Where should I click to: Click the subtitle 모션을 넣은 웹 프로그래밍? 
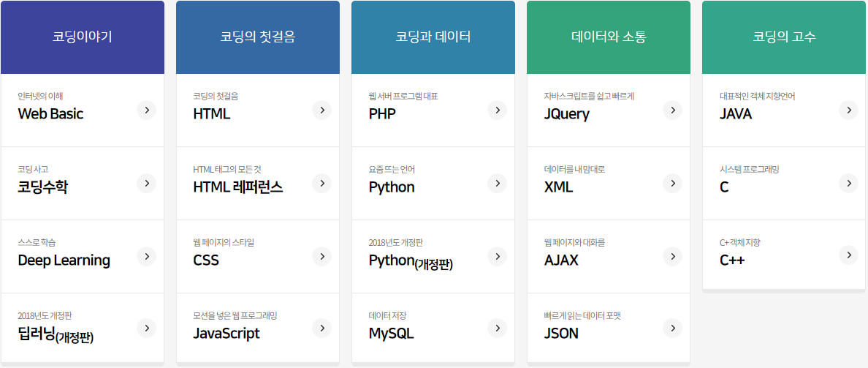click(x=235, y=315)
